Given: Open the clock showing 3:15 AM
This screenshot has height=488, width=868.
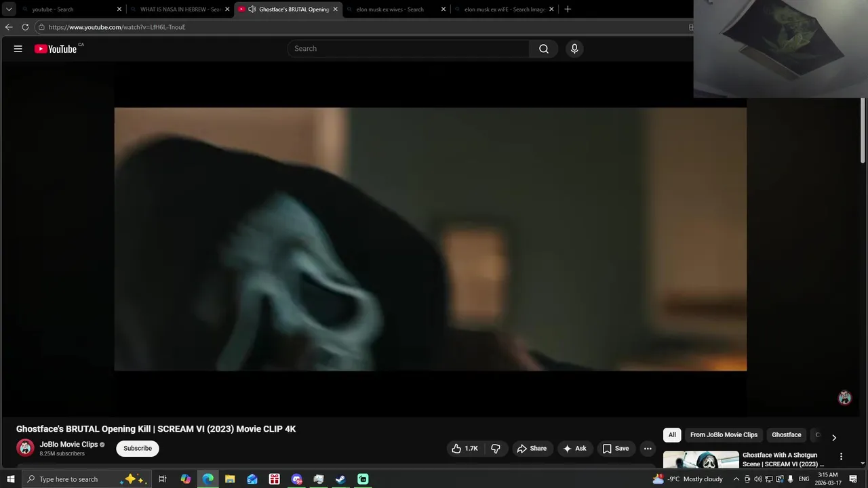Looking at the screenshot, I should [829, 479].
